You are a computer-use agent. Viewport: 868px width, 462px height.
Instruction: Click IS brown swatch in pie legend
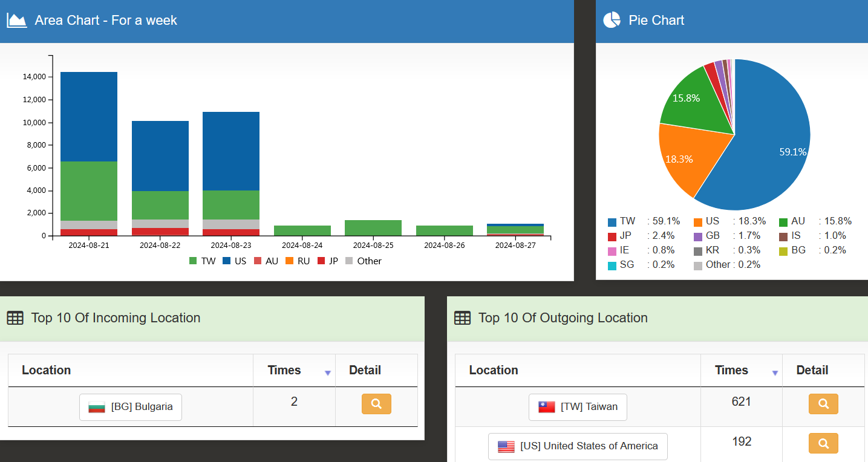pyautogui.click(x=783, y=236)
